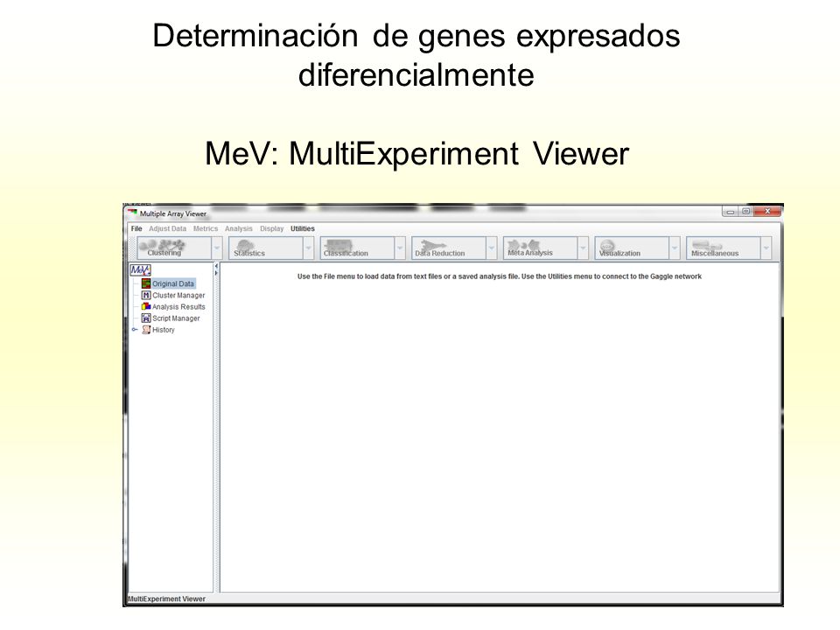Close the Multiple Array Viewer window
The width and height of the screenshot is (840, 630).
pyautogui.click(x=767, y=212)
